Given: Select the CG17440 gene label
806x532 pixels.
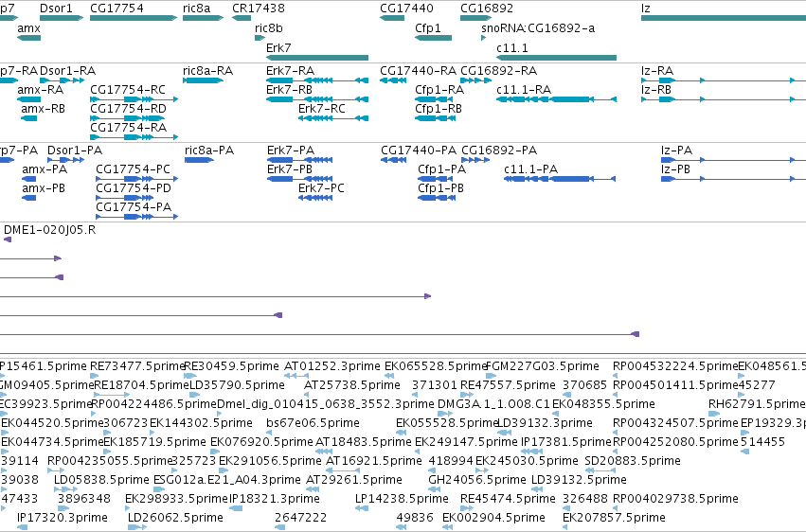Looking at the screenshot, I should pos(406,9).
